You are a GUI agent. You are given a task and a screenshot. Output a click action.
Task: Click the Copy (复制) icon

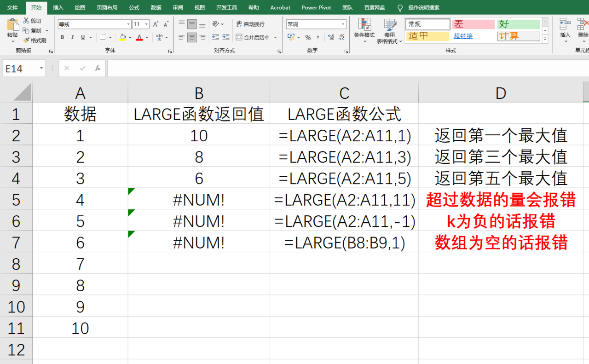coord(26,30)
